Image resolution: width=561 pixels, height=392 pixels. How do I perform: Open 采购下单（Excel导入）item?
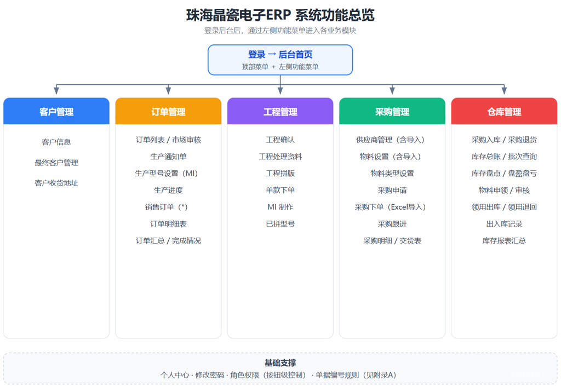[x=392, y=207]
